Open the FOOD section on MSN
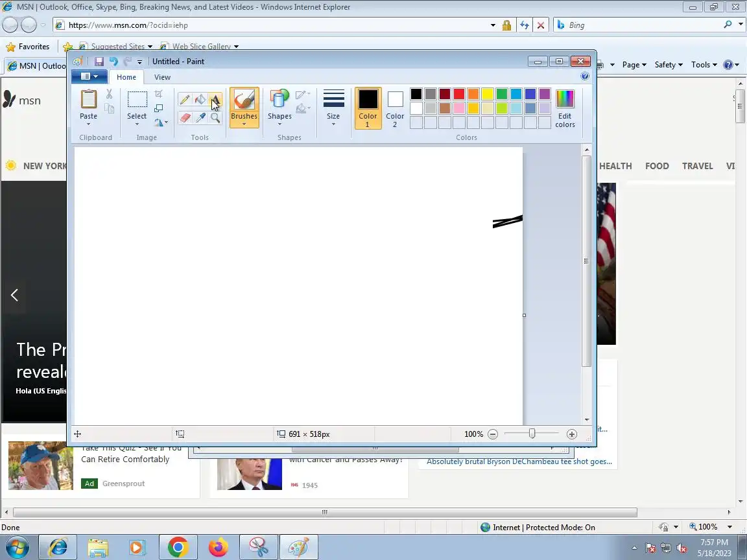Viewport: 747px width, 560px height. tap(657, 166)
